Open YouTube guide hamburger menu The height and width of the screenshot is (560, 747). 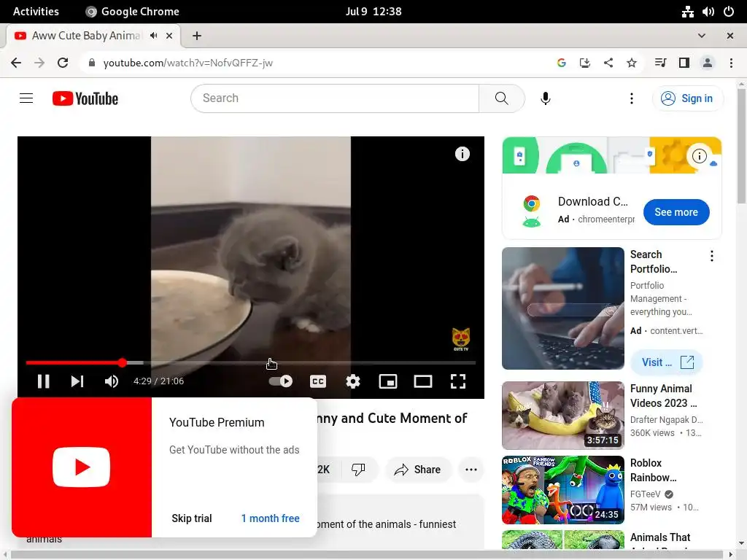(26, 98)
